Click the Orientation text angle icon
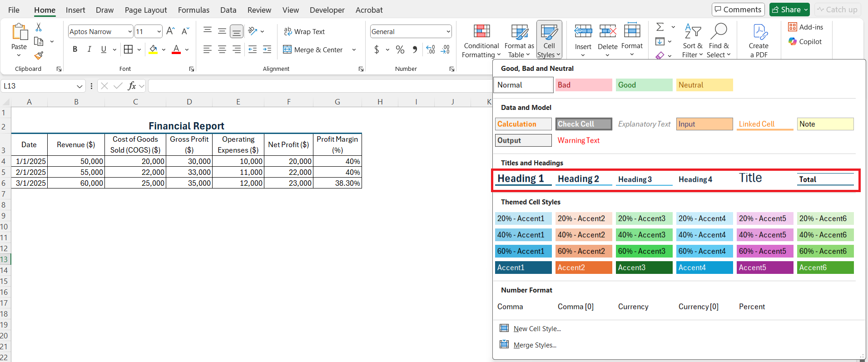The image size is (868, 362). [x=253, y=31]
